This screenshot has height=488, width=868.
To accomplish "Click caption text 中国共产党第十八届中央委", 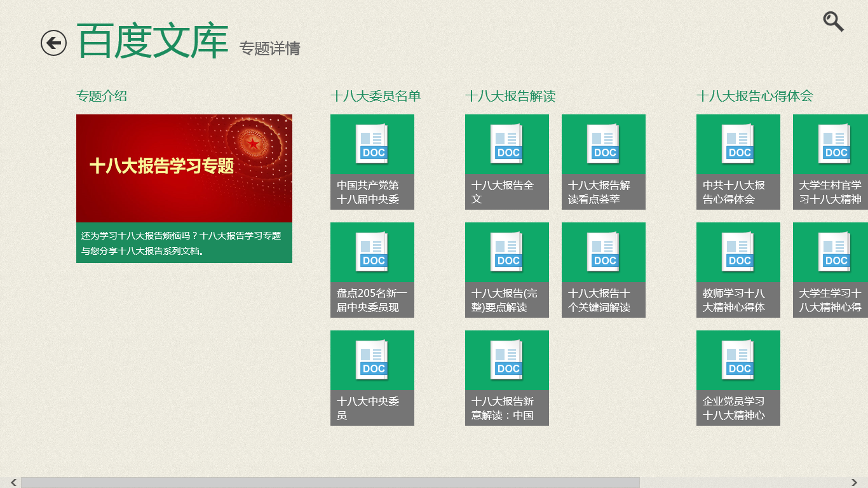I will [368, 192].
